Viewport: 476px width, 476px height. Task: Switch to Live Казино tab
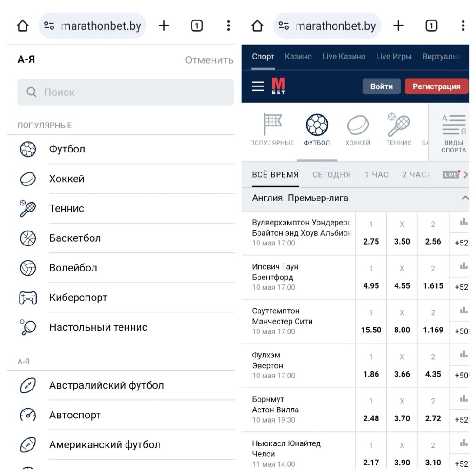(x=344, y=57)
